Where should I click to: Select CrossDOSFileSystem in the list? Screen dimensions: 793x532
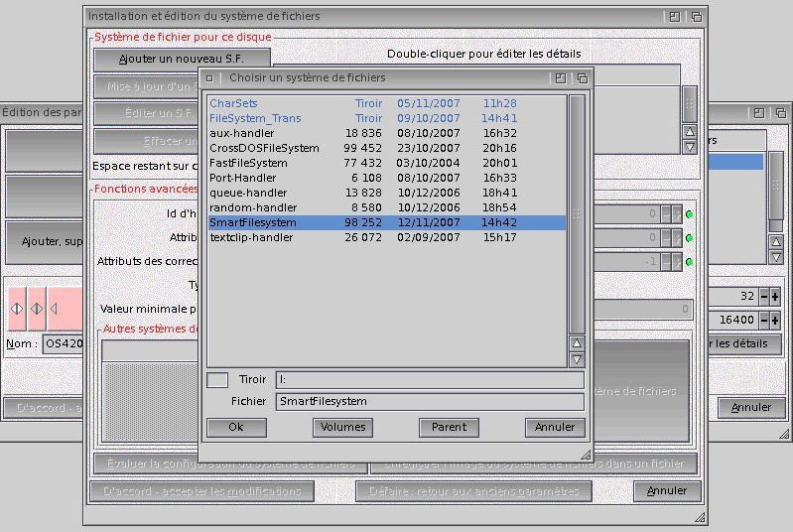[x=387, y=148]
